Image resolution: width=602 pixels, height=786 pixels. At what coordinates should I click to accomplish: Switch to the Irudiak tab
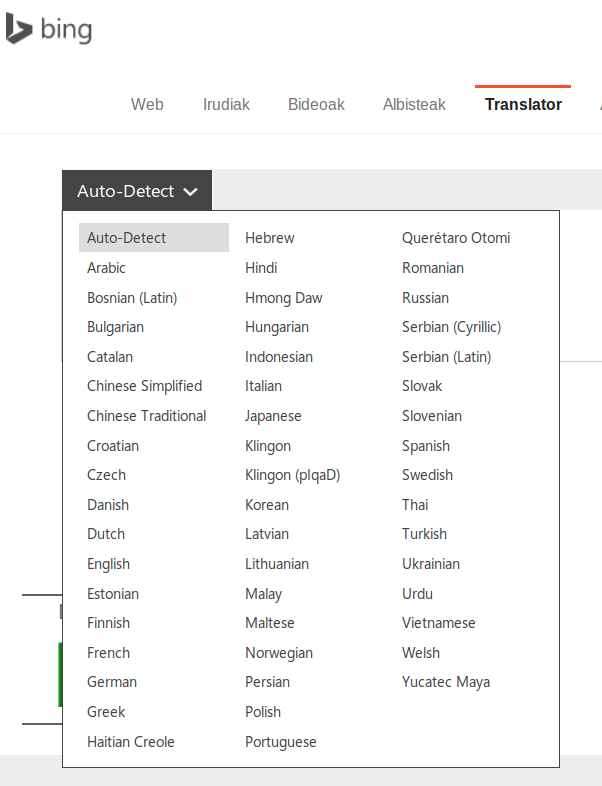226,104
